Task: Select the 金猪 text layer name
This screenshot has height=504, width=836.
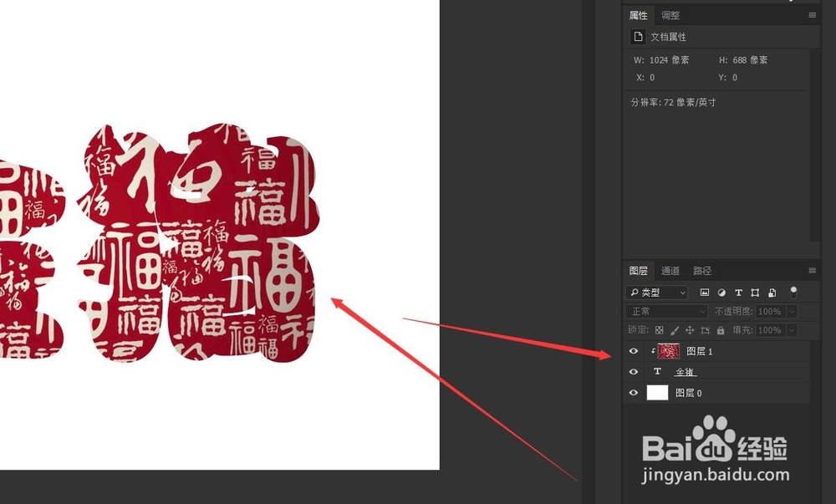Action: pos(685,371)
